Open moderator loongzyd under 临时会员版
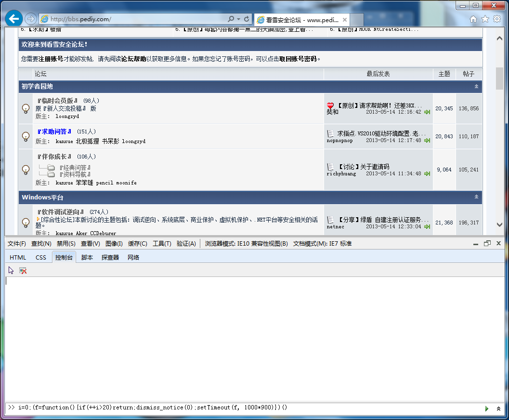This screenshot has width=509, height=420. [67, 116]
